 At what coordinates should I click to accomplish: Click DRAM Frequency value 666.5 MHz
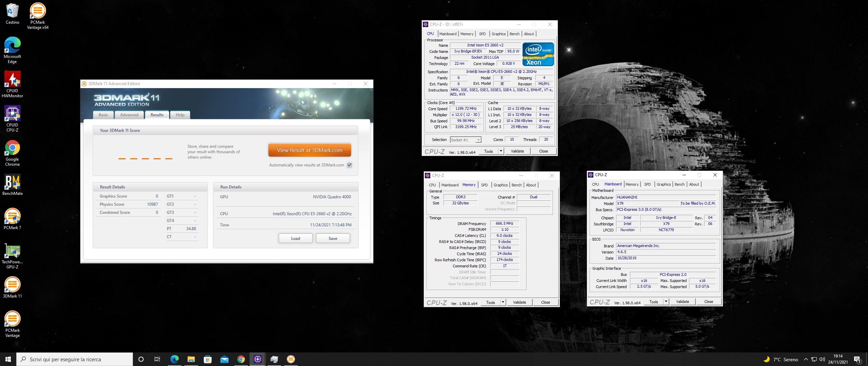tap(504, 223)
